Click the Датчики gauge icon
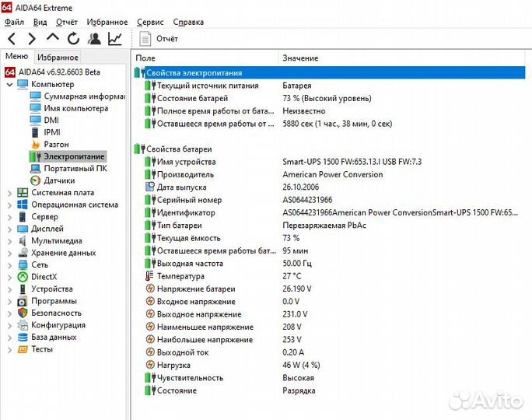 (x=35, y=180)
